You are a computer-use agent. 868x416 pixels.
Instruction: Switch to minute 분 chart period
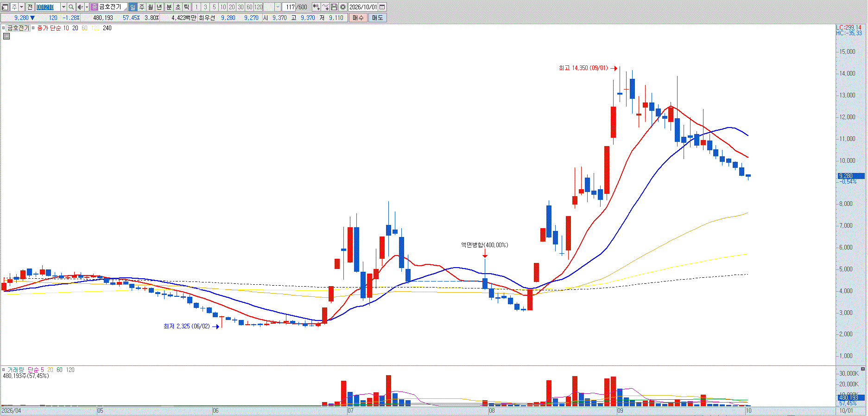click(x=169, y=7)
